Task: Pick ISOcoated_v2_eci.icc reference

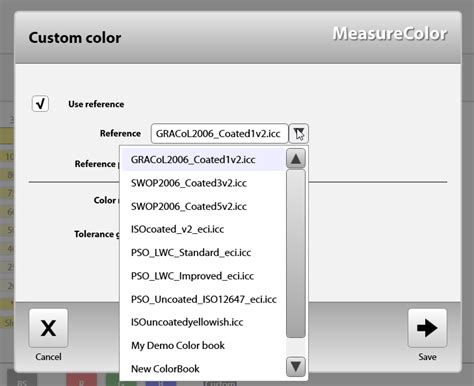Action: tap(203, 229)
